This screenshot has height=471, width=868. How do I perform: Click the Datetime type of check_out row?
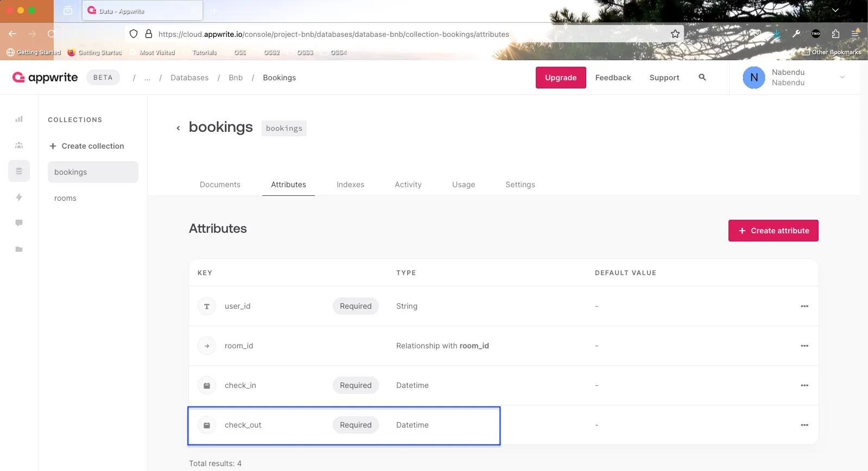point(413,425)
